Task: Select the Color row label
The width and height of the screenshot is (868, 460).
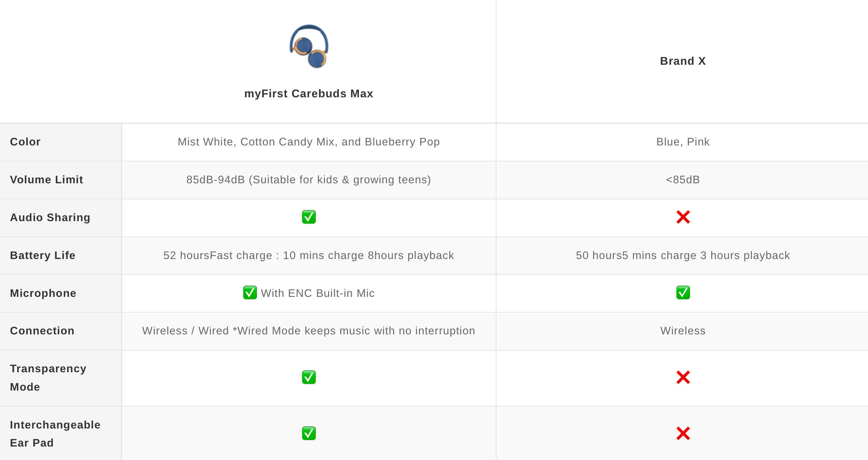Action: pos(25,142)
